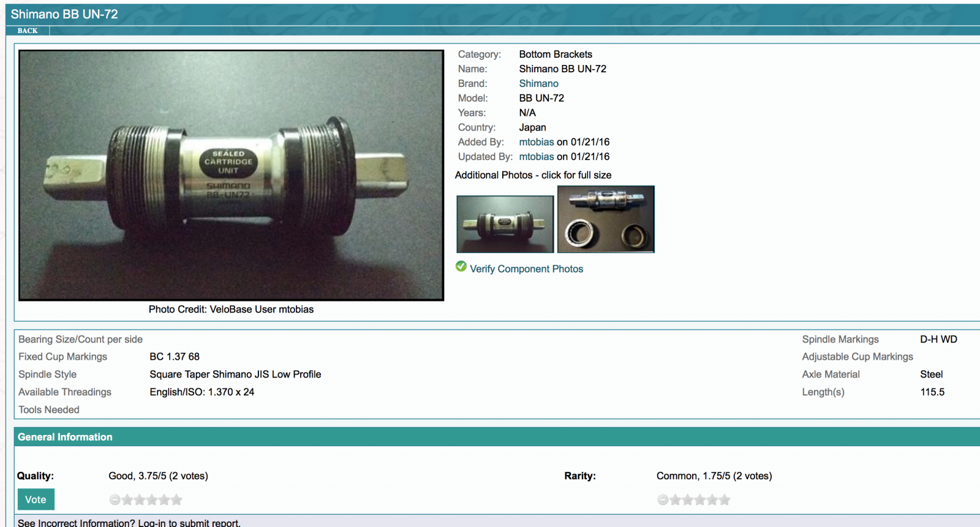Click the 'Tools Needed' label
This screenshot has width=980, height=527.
[x=49, y=410]
